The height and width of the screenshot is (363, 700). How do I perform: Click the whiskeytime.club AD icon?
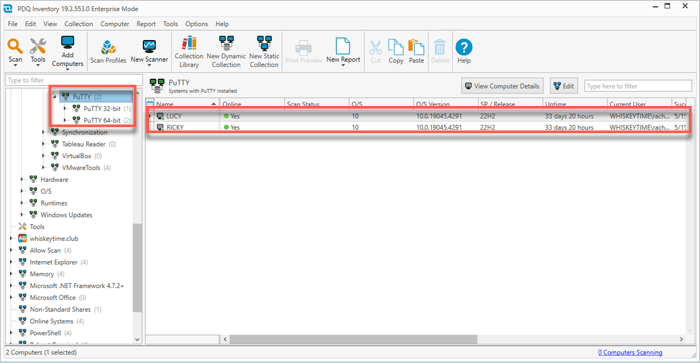(22, 238)
